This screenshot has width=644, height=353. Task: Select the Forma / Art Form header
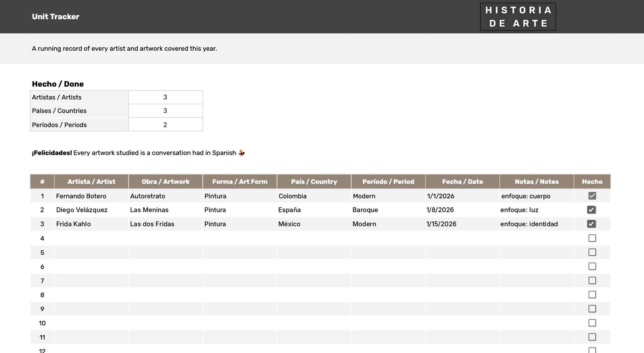240,182
